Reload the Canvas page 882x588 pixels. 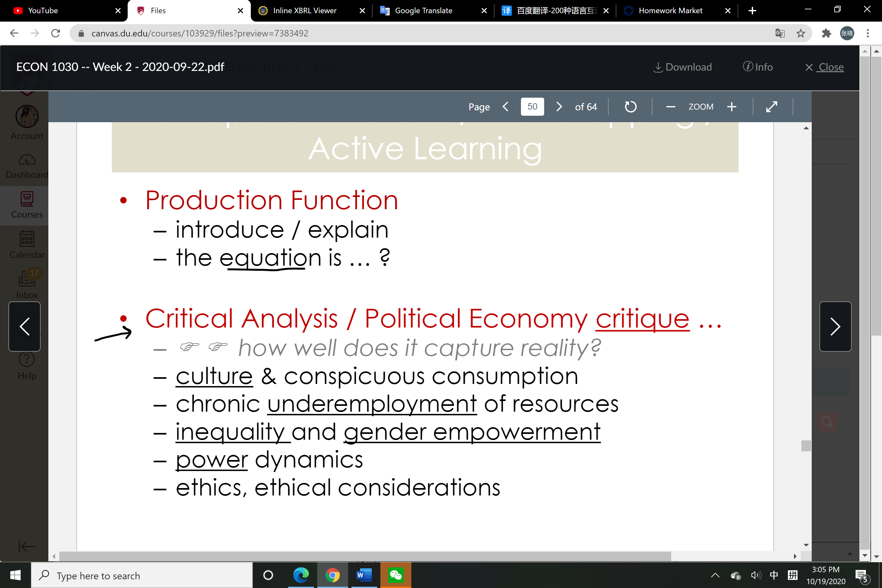pyautogui.click(x=55, y=34)
